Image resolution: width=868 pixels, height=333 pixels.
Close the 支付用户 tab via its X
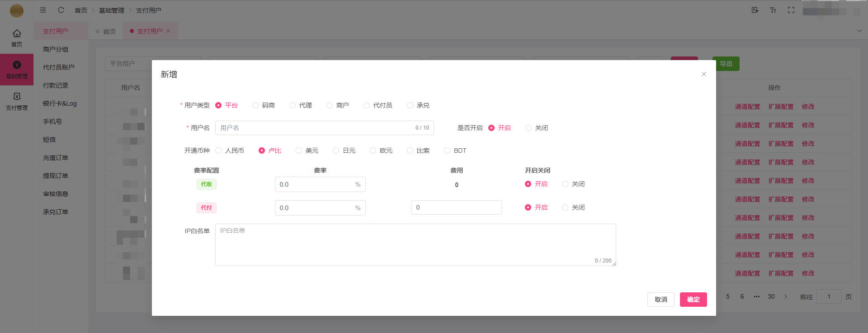coord(168,31)
